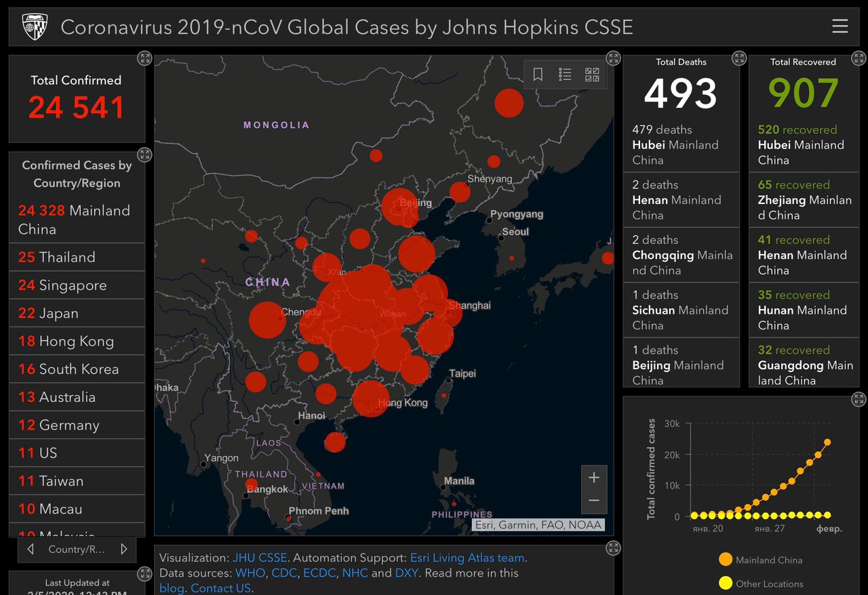Select 25 Thailand in country list

point(77,258)
